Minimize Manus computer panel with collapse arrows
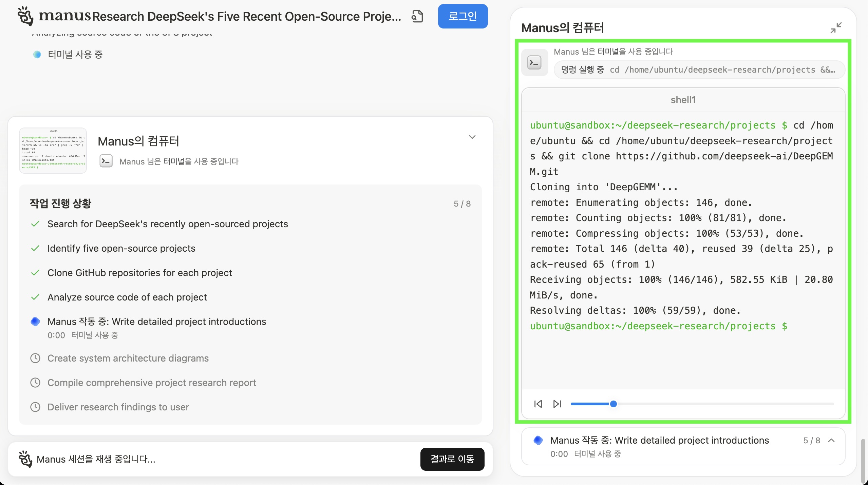The height and width of the screenshot is (485, 868). coord(836,28)
